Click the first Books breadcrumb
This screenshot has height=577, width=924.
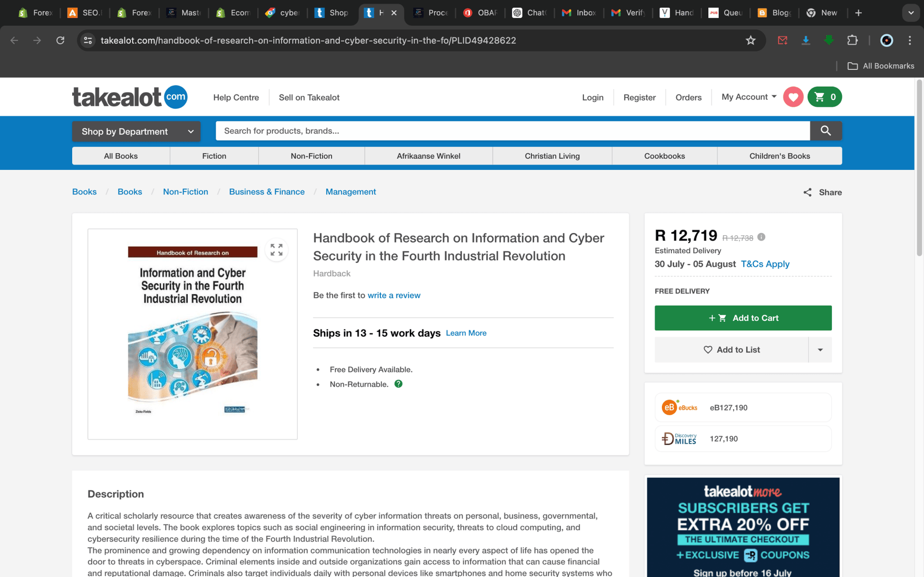(84, 192)
